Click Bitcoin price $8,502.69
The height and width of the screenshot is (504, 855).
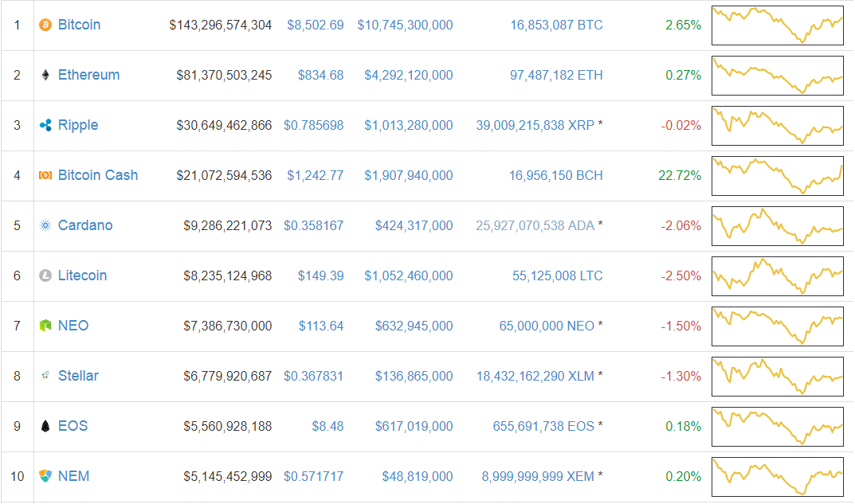tap(316, 25)
